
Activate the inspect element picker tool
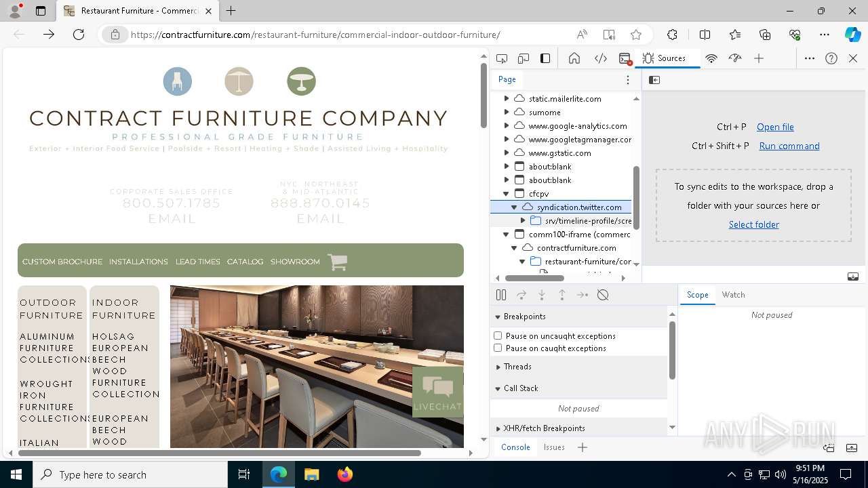pos(502,58)
